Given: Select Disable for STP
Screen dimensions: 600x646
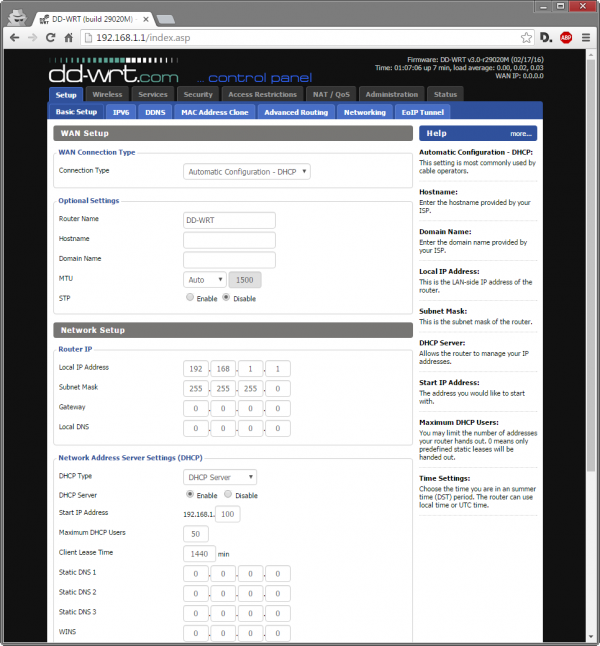Looking at the screenshot, I should 226,298.
